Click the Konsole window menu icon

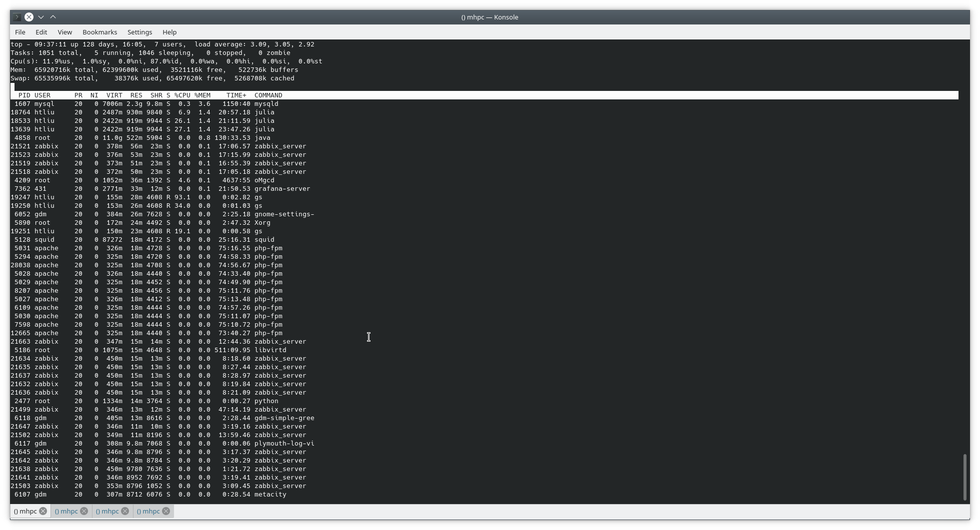point(16,16)
